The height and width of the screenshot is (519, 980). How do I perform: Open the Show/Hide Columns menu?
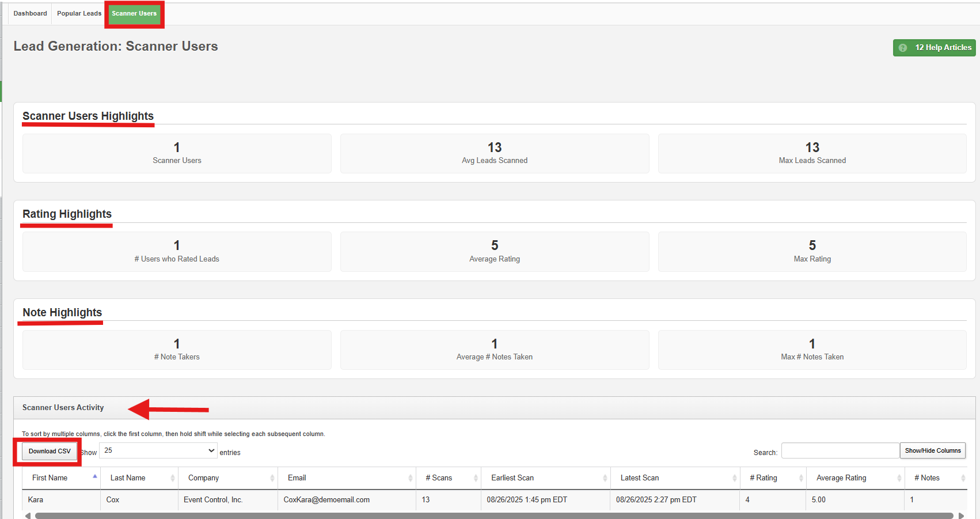point(932,450)
